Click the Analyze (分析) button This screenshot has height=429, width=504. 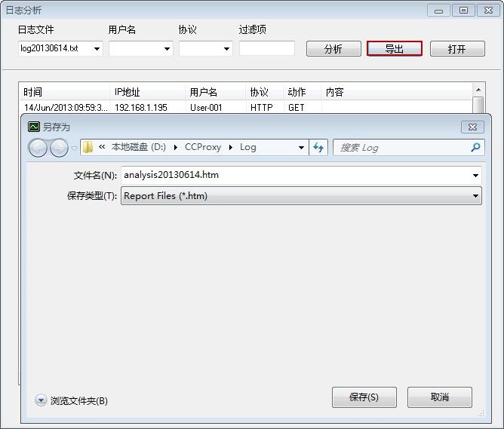click(333, 49)
